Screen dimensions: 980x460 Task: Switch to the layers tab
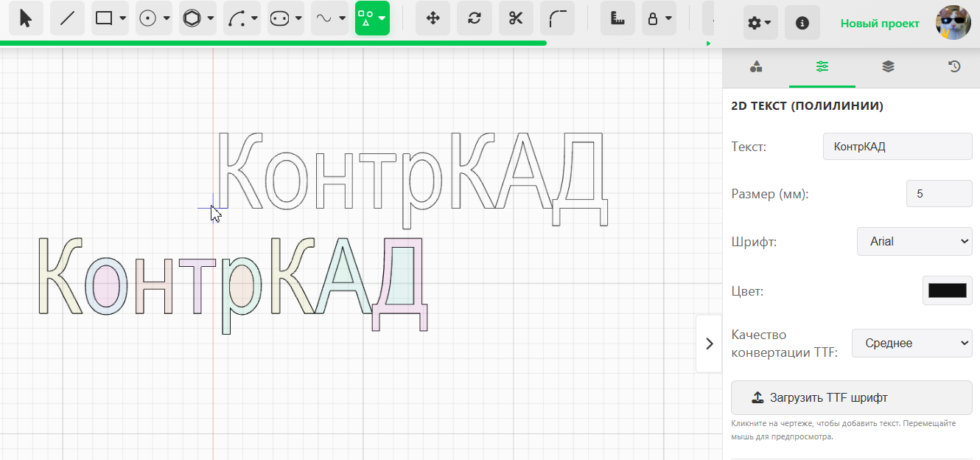coord(888,67)
